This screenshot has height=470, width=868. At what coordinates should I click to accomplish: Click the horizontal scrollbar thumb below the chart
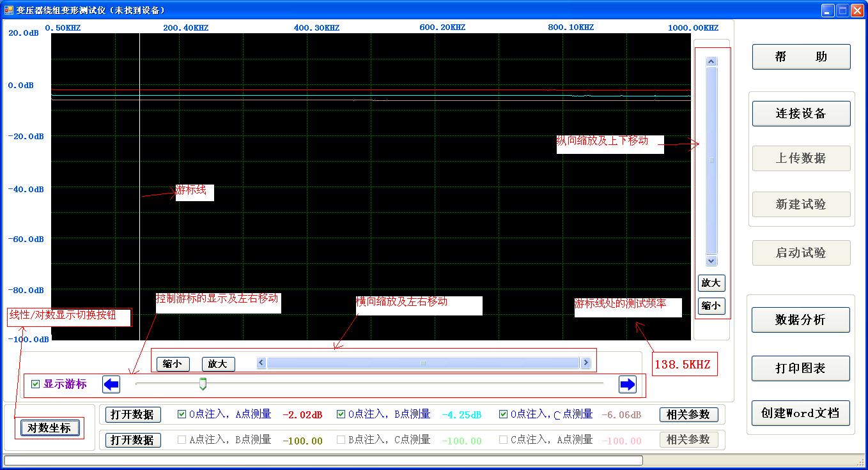424,362
